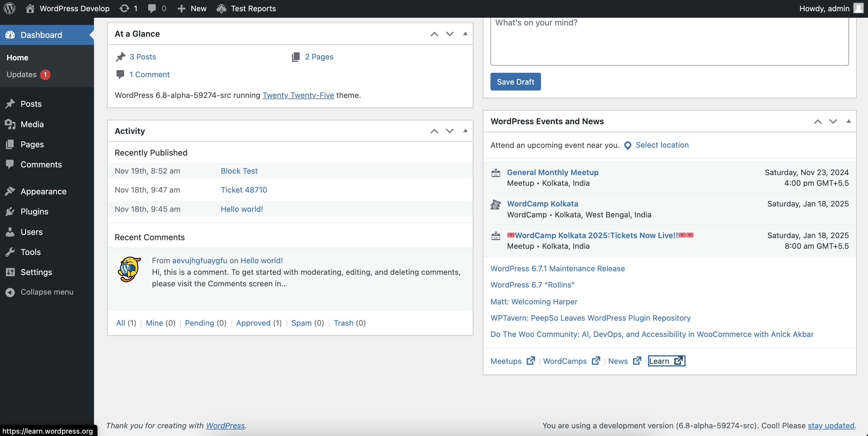Click the Select location link
Screen dimensions: 868x436
tap(662, 145)
